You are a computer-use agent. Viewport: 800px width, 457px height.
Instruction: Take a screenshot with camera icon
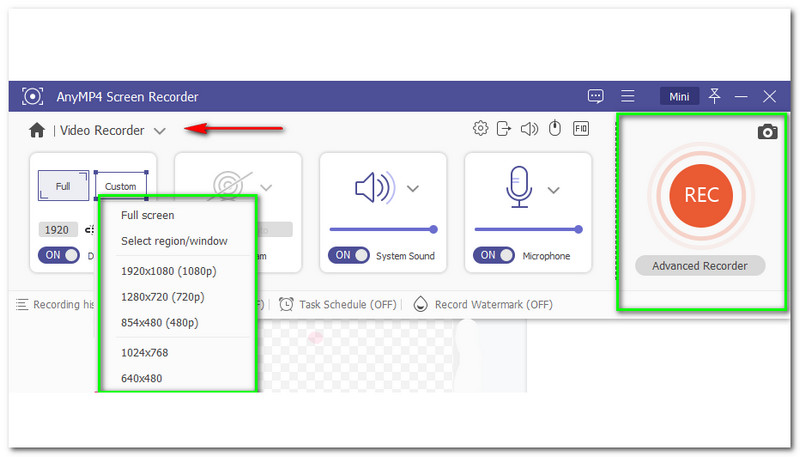click(767, 132)
